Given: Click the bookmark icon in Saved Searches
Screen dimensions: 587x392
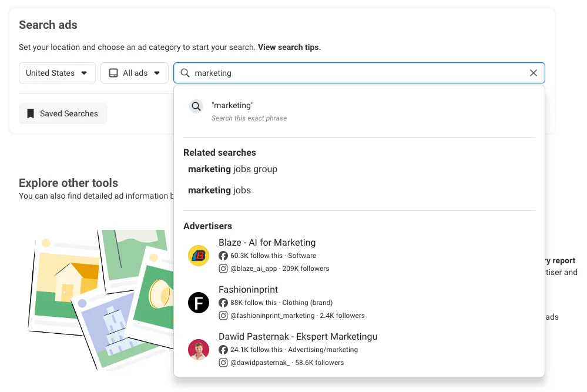Looking at the screenshot, I should 31,113.
